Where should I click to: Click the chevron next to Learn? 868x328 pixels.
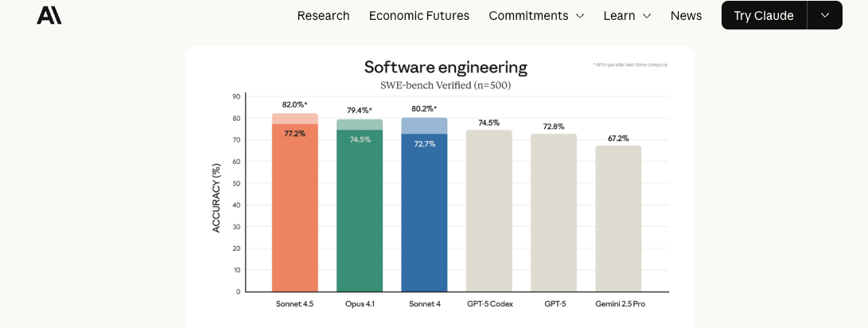coord(647,16)
